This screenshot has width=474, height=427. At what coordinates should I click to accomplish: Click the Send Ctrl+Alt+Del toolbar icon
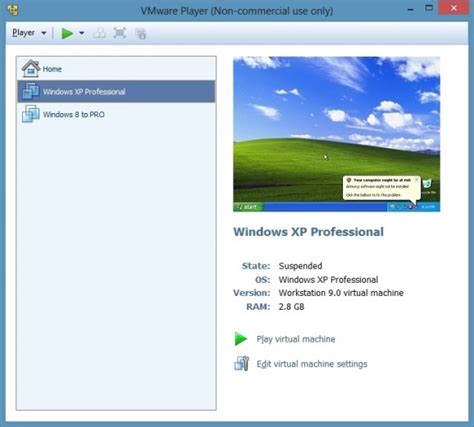(x=99, y=33)
